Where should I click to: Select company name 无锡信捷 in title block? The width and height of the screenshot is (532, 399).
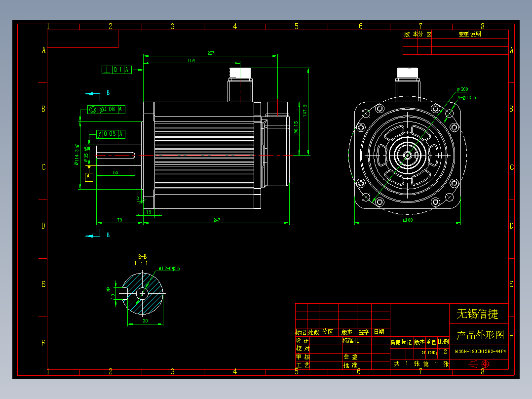pos(477,314)
